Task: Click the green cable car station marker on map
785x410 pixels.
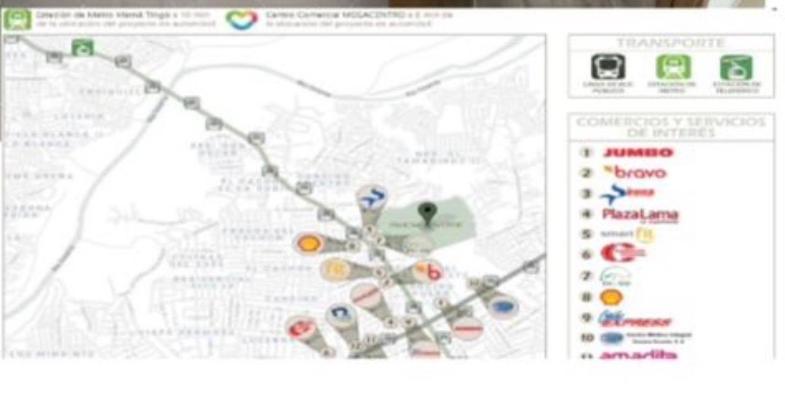Action: 82,46
